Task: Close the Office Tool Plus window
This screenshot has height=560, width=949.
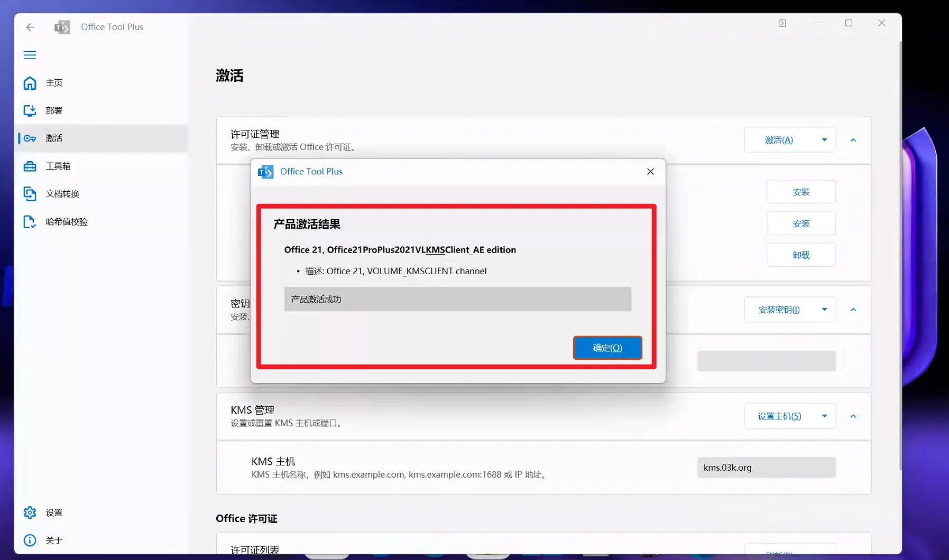Action: [881, 23]
